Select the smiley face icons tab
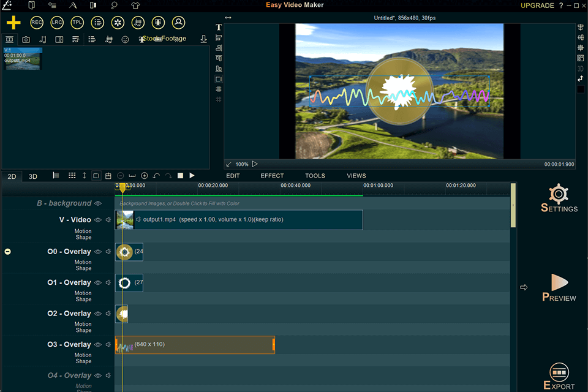Screen dimensions: 588x392 tap(125, 39)
